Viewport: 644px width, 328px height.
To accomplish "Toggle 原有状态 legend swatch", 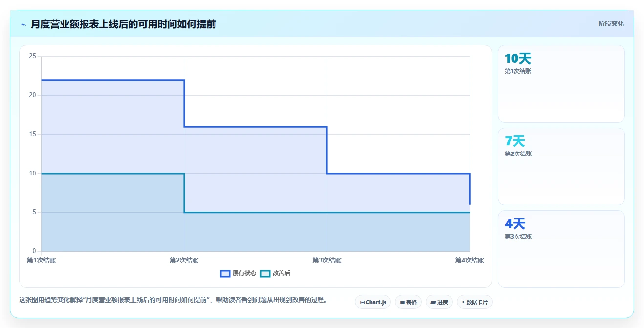I will pos(225,273).
